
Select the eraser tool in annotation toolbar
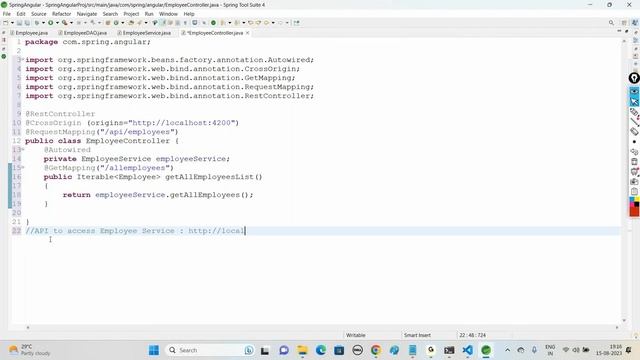coord(634,131)
